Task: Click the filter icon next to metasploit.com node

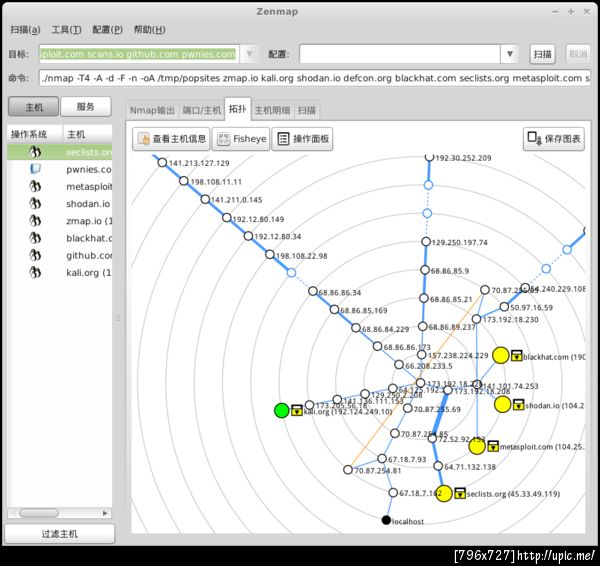Action: pos(493,446)
